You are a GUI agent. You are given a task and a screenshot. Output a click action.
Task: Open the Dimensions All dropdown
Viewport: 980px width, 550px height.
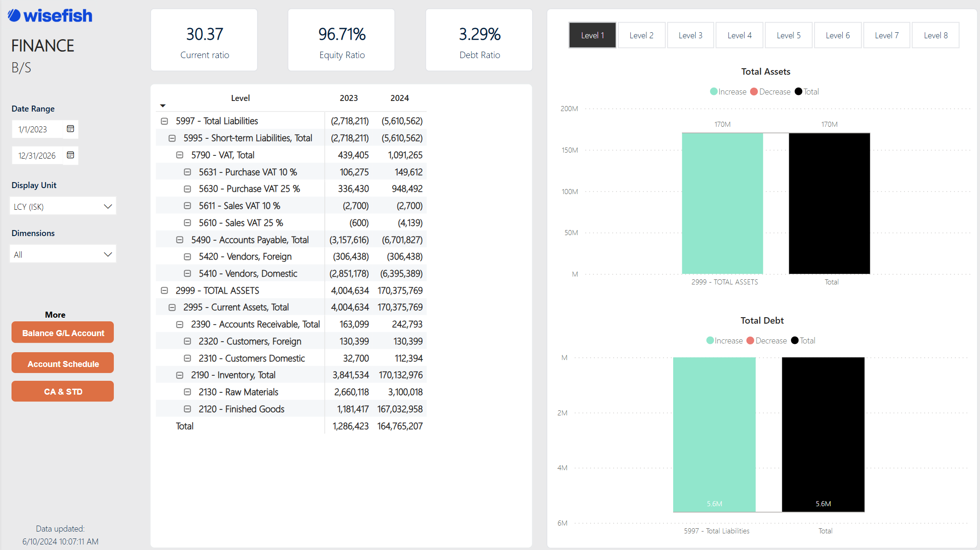(63, 254)
